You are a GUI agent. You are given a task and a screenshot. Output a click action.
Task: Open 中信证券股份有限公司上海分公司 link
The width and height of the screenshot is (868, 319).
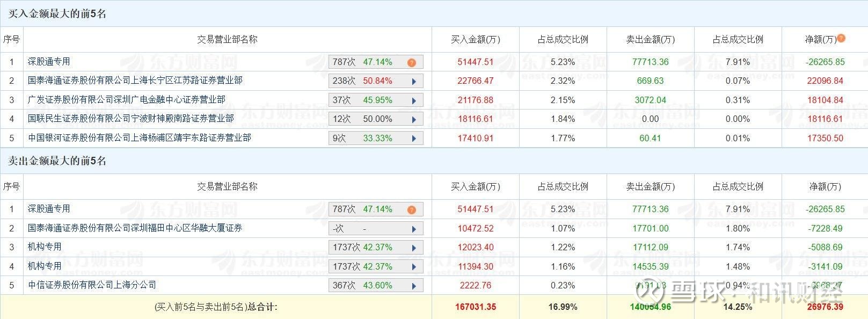point(92,285)
